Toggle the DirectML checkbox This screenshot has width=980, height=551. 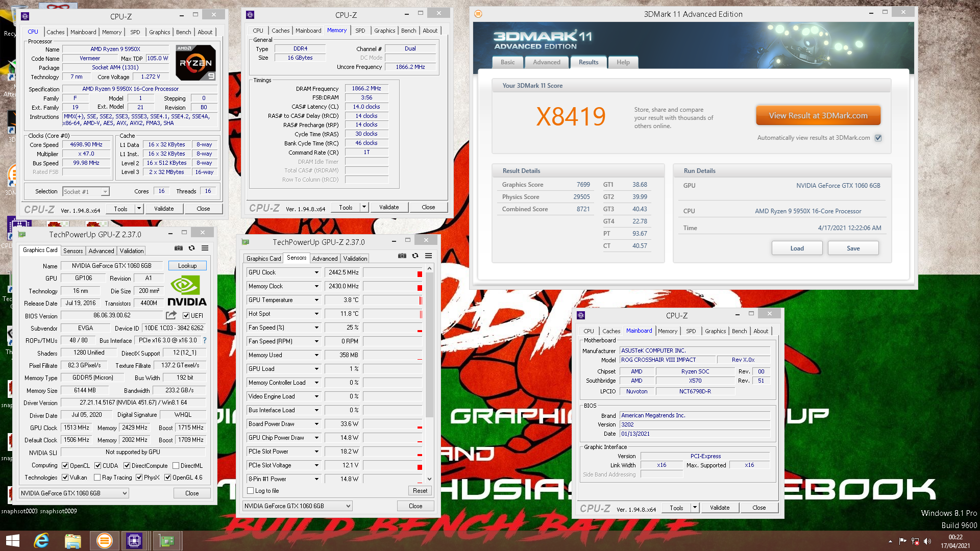176,466
